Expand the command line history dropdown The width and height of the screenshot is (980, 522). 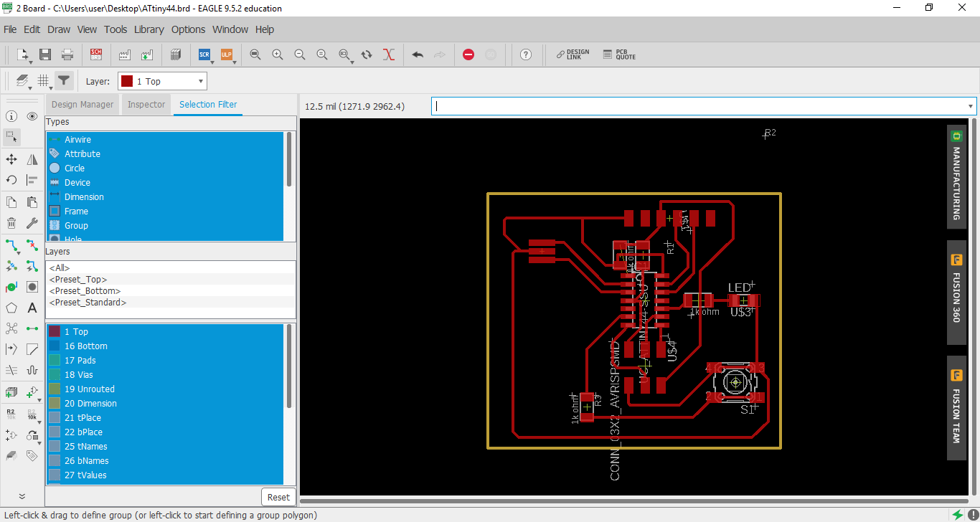(x=971, y=106)
